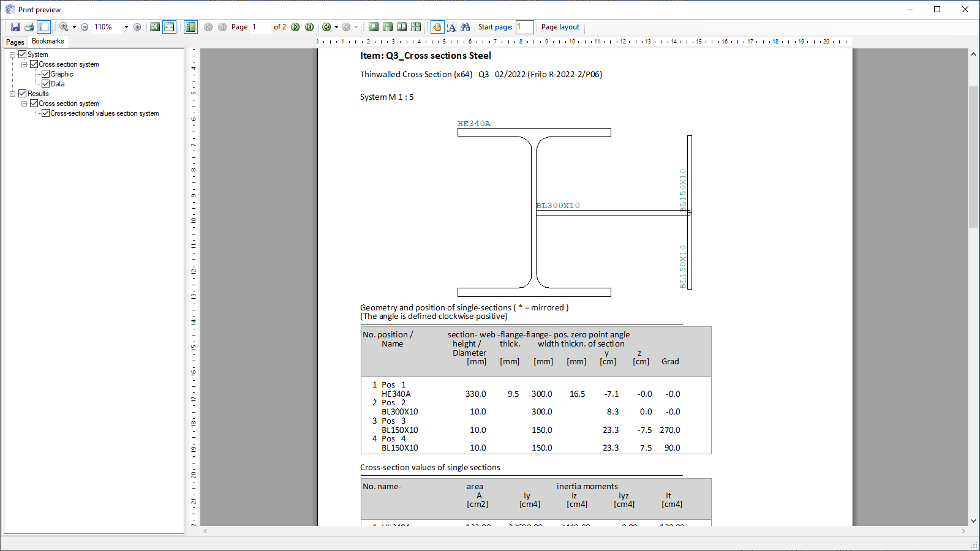The height and width of the screenshot is (551, 980).
Task: Collapse the System tree node
Action: 12,54
